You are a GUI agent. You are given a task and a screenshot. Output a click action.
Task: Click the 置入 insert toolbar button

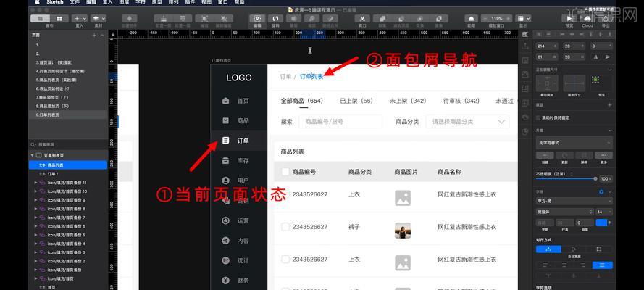click(x=79, y=18)
